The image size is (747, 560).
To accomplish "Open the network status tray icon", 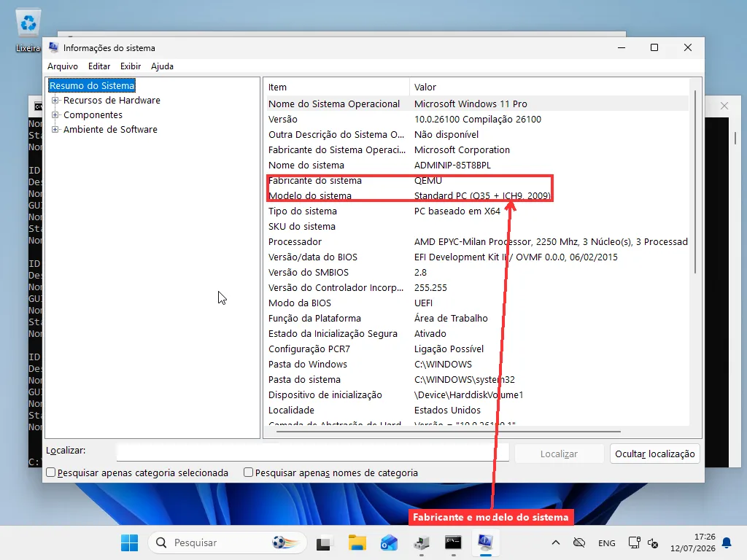I will click(x=634, y=542).
